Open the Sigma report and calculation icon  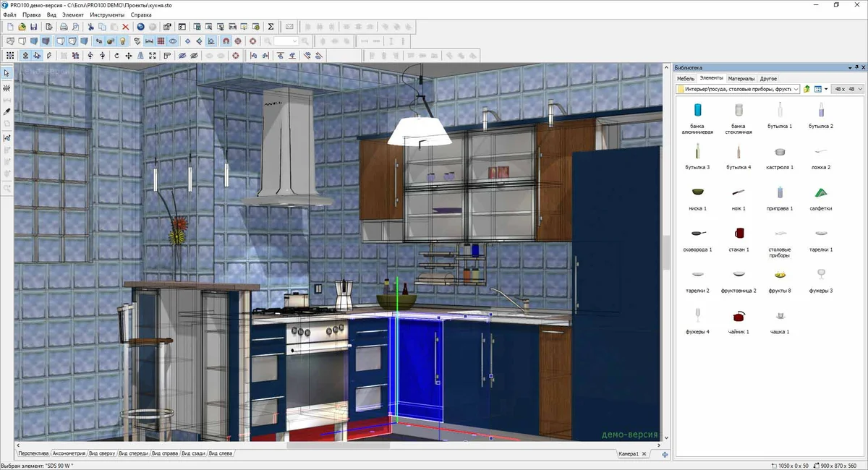click(271, 27)
